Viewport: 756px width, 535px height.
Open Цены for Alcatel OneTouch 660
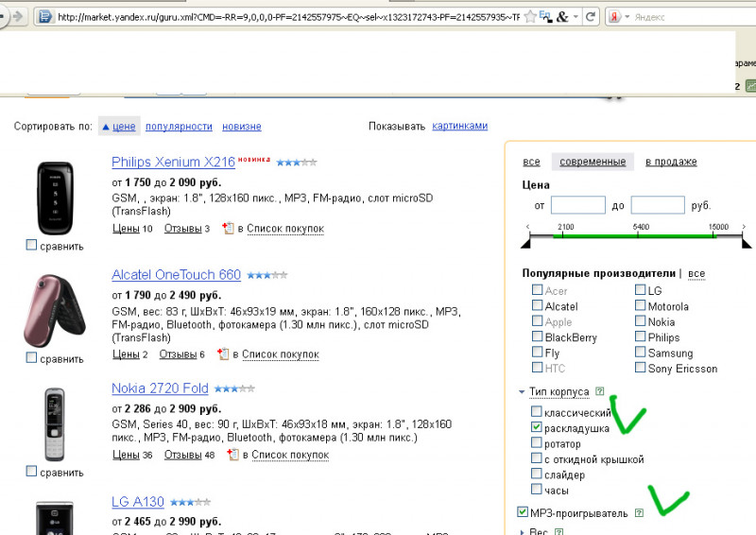click(x=126, y=354)
